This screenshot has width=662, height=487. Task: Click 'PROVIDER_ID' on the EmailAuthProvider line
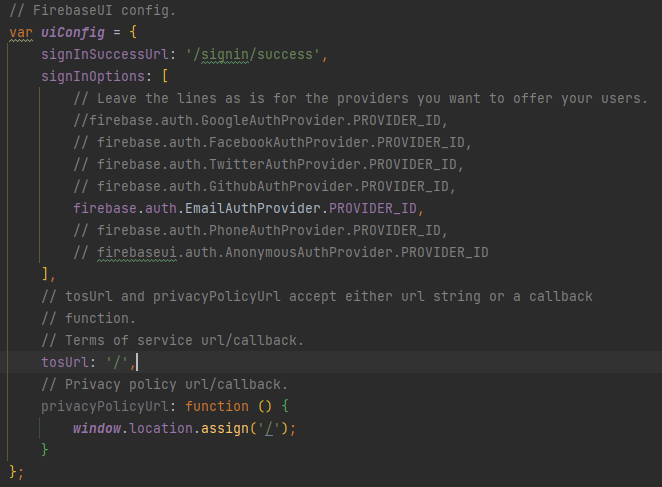point(373,208)
